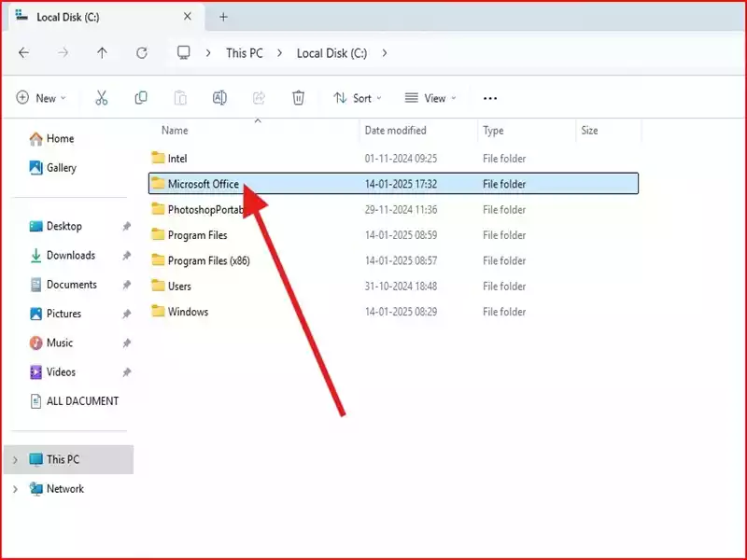The image size is (747, 560).
Task: Click the PC monitor icon in address bar
Action: [183, 52]
